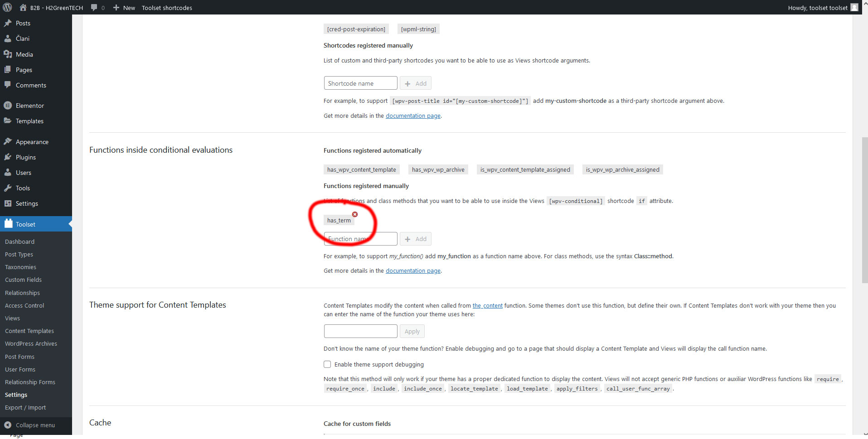Click the has_wpv_content_template function tag

coord(362,169)
